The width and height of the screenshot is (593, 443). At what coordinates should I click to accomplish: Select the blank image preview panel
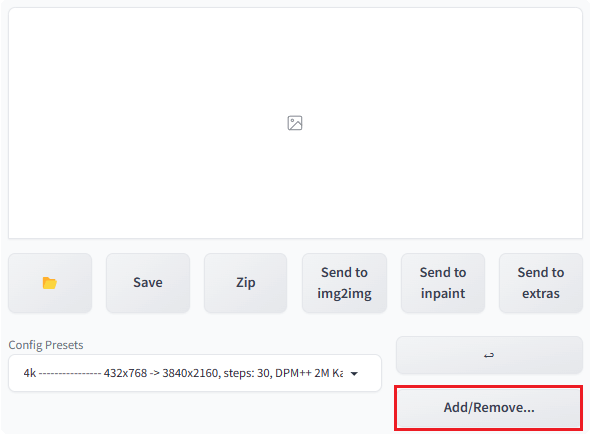[295, 123]
